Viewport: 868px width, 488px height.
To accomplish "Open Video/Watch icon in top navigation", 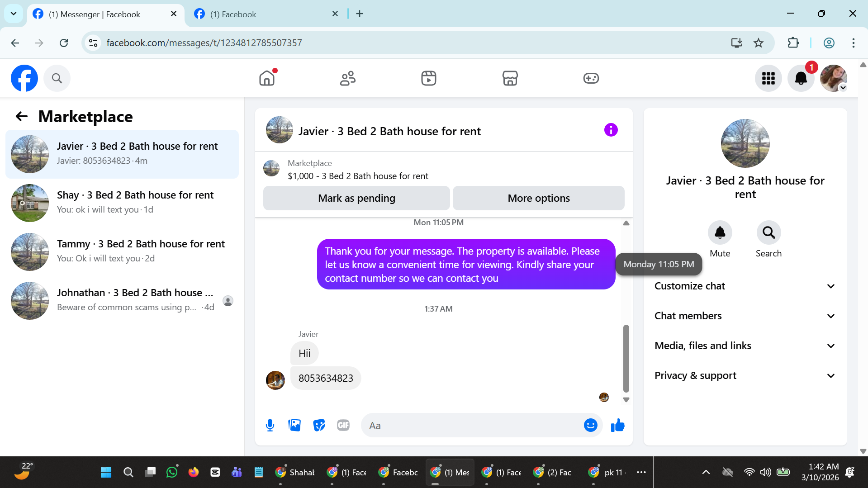I will pyautogui.click(x=429, y=78).
